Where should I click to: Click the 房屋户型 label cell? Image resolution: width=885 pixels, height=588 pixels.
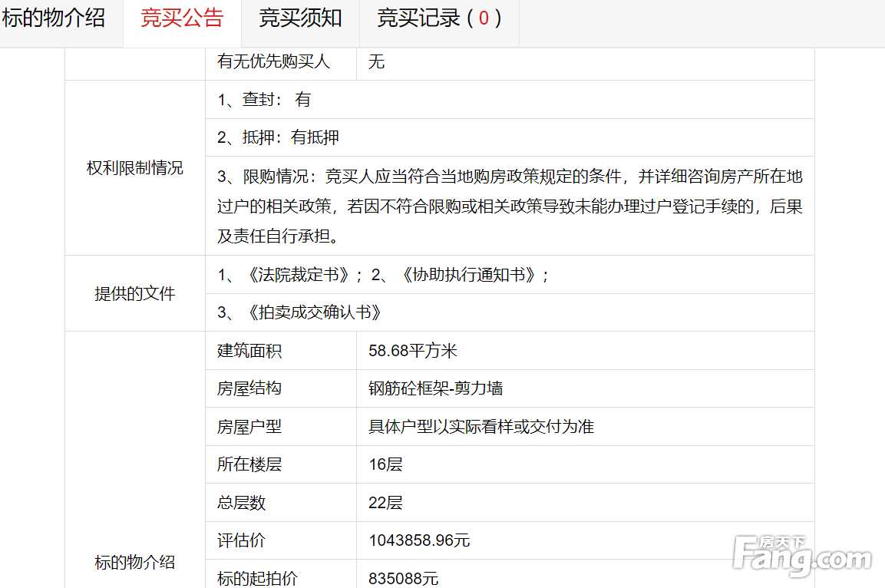249,427
